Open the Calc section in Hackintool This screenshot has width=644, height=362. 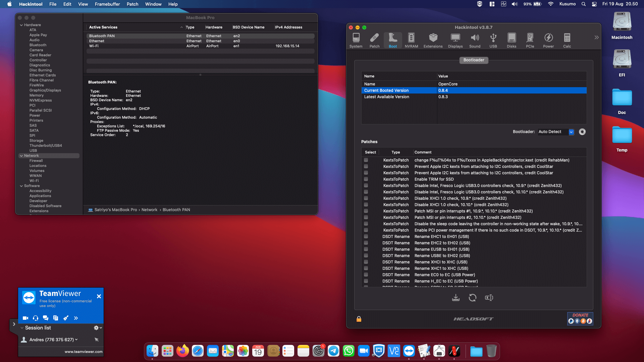pyautogui.click(x=567, y=41)
